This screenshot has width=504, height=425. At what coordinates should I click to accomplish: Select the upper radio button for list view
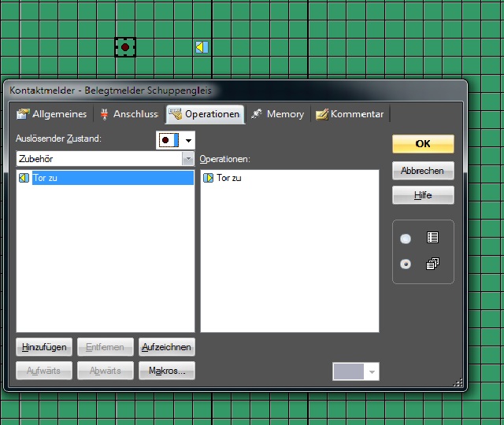406,238
